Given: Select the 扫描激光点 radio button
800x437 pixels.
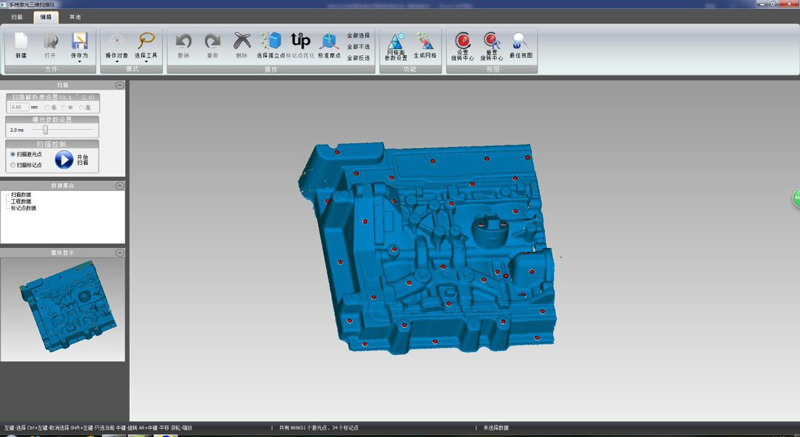Looking at the screenshot, I should (12, 155).
